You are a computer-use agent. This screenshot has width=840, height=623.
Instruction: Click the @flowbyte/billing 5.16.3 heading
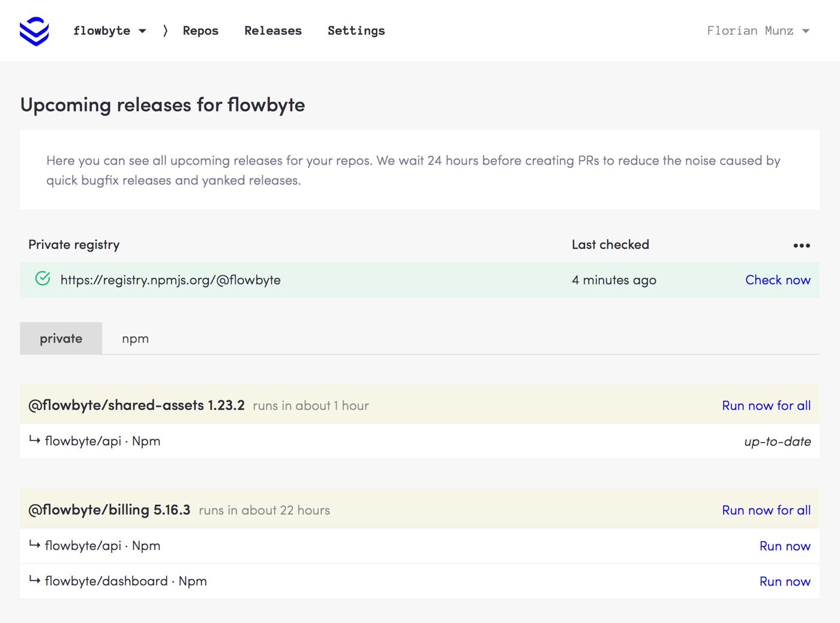point(109,510)
